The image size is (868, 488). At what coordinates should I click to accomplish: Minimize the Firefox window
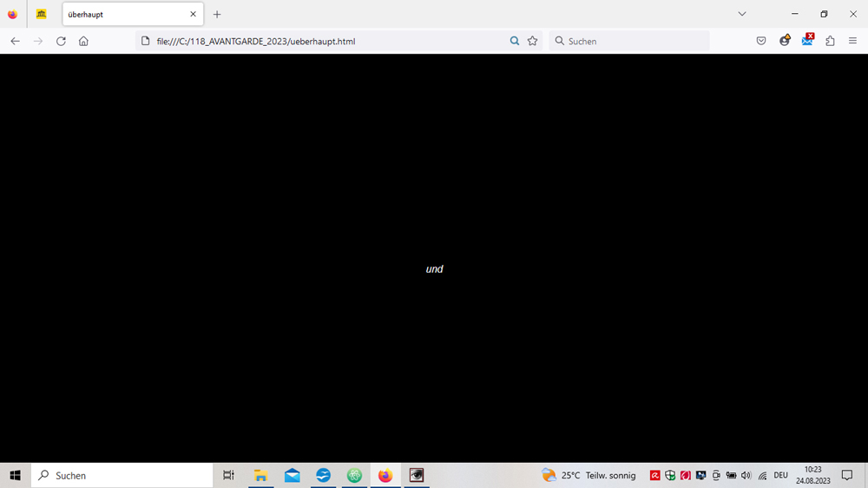[795, 14]
